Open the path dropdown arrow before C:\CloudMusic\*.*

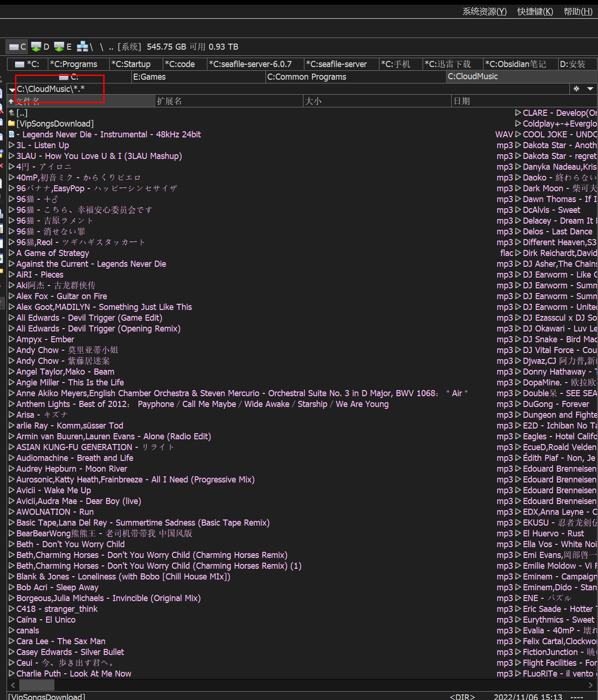click(x=12, y=90)
